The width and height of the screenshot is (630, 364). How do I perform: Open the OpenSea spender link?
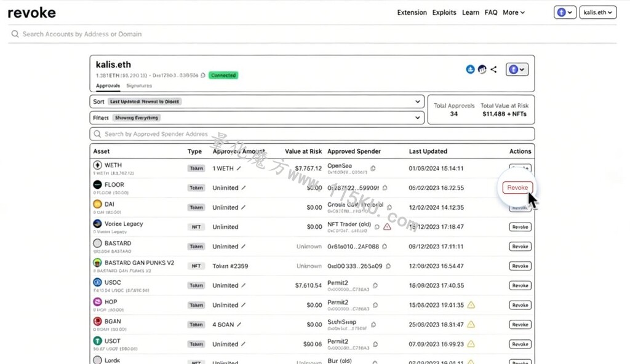(x=340, y=165)
